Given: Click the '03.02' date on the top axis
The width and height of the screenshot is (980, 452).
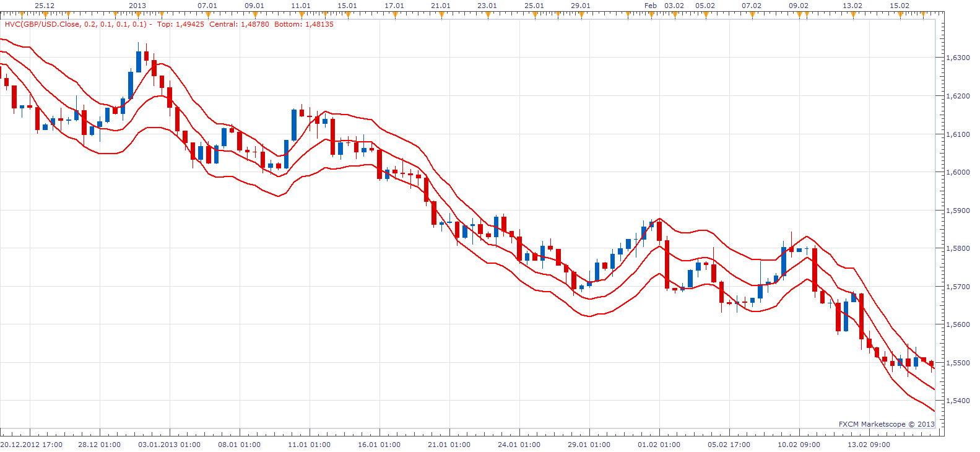Looking at the screenshot, I should click(x=674, y=6).
